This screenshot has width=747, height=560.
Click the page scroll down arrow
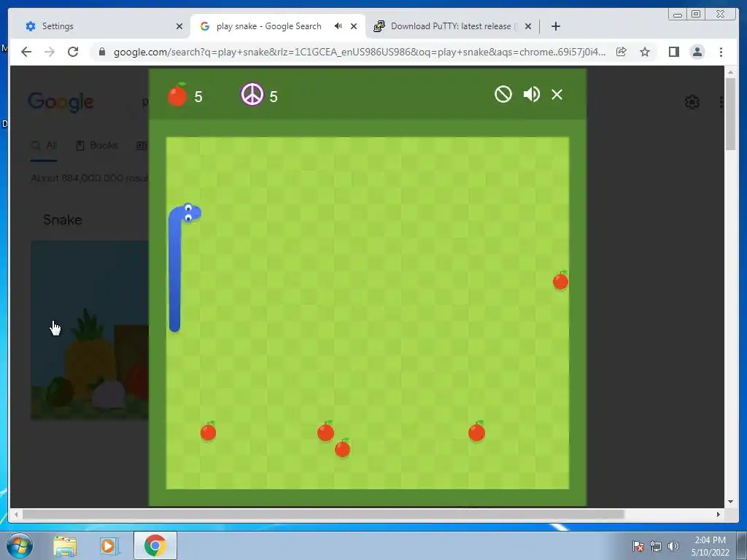(x=730, y=501)
